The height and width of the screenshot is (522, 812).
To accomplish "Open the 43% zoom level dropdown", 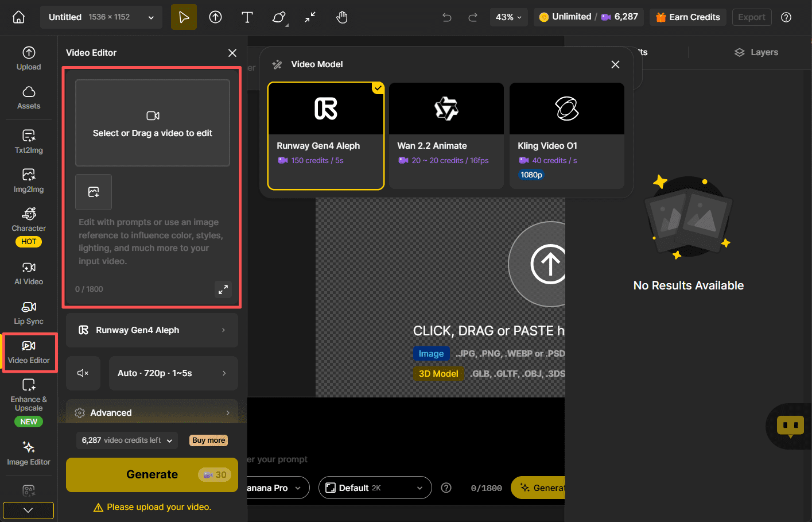I will pos(508,17).
